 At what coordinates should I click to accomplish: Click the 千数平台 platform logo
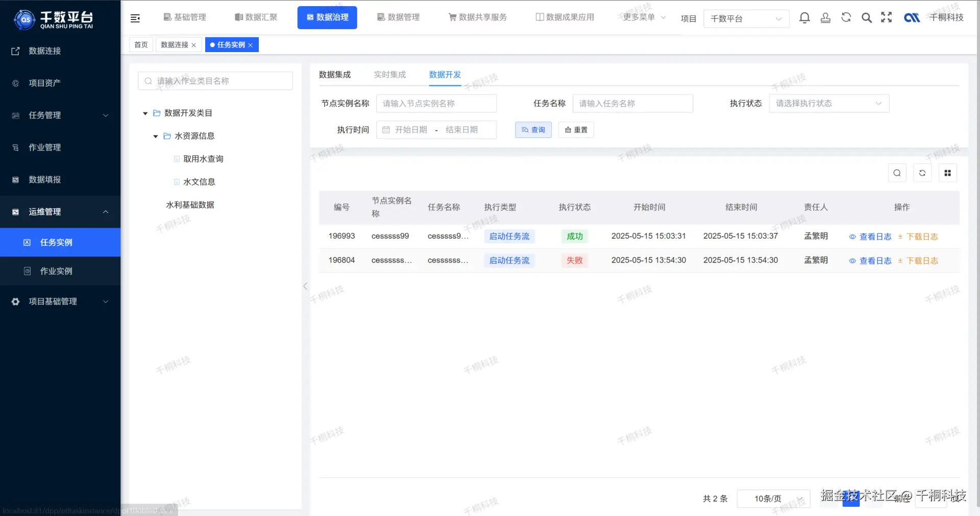(54, 19)
